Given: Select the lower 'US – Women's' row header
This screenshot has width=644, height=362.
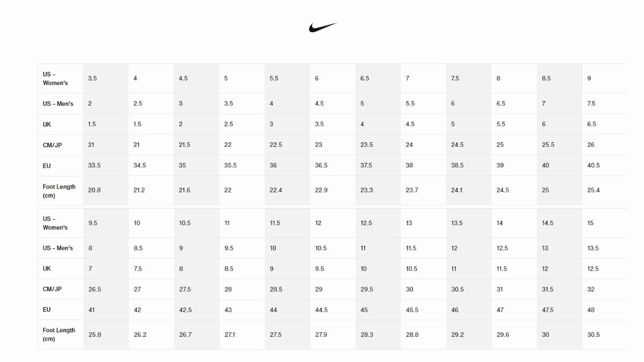Looking at the screenshot, I should [55, 223].
